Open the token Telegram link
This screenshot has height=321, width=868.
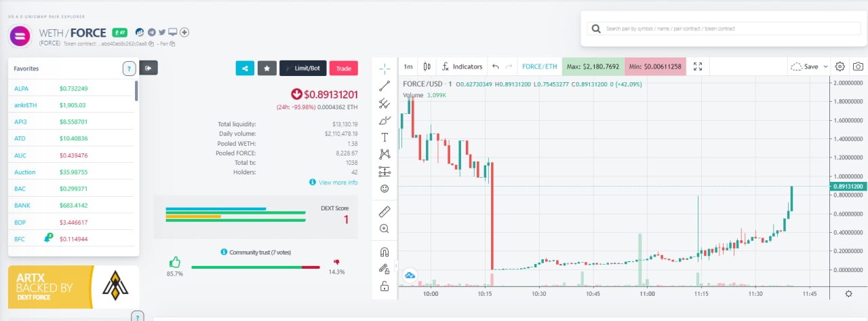[152, 32]
